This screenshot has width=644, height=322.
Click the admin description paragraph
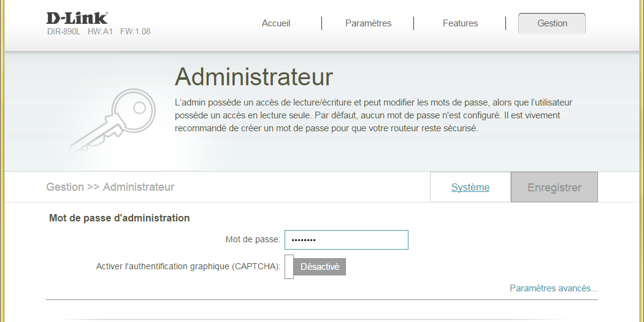(x=373, y=115)
